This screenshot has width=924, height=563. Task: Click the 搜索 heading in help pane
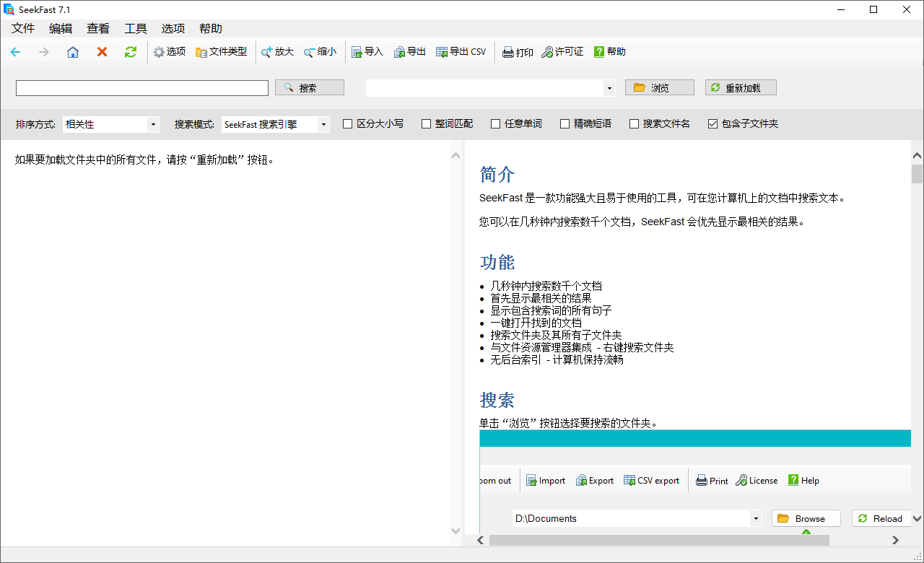tap(497, 399)
